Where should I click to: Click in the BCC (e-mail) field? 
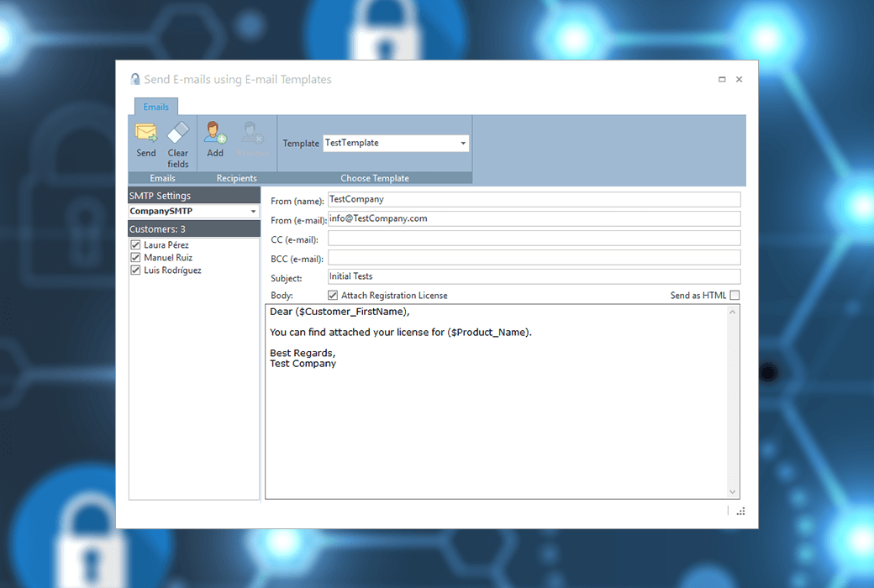[x=534, y=258]
